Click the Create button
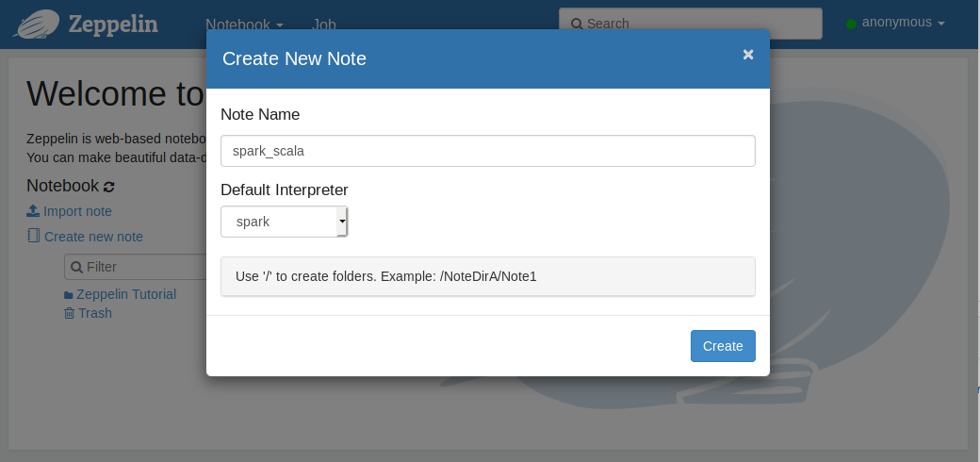This screenshot has height=462, width=980. click(723, 346)
